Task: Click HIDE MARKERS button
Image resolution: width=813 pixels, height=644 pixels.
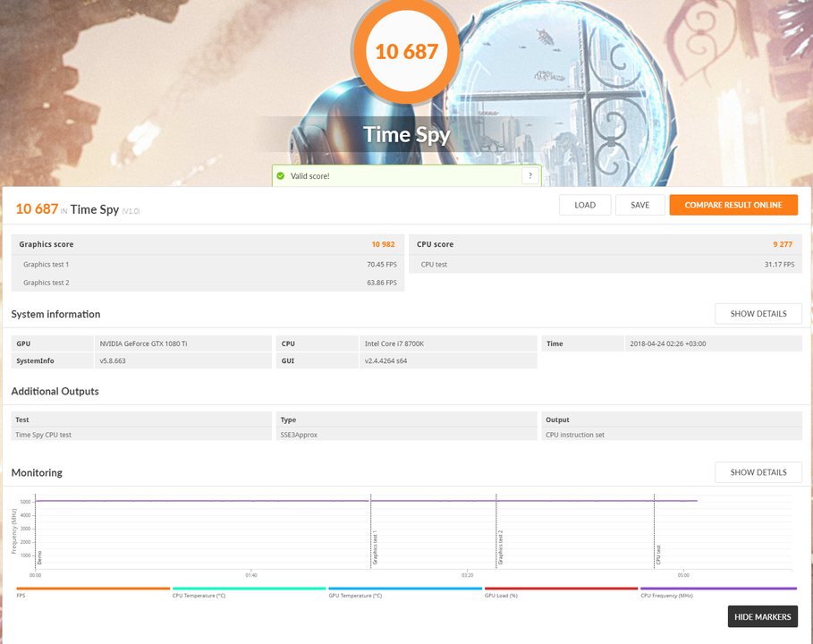Action: point(762,616)
